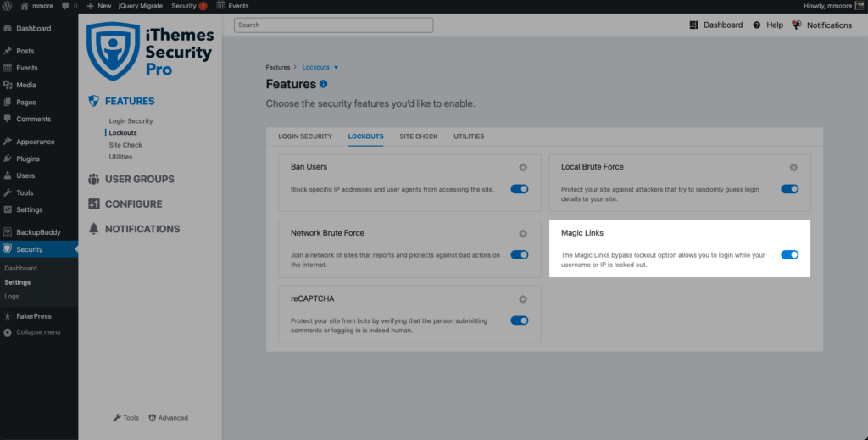Image resolution: width=868 pixels, height=440 pixels.
Task: Open Login Security in Features sidebar
Action: (131, 120)
